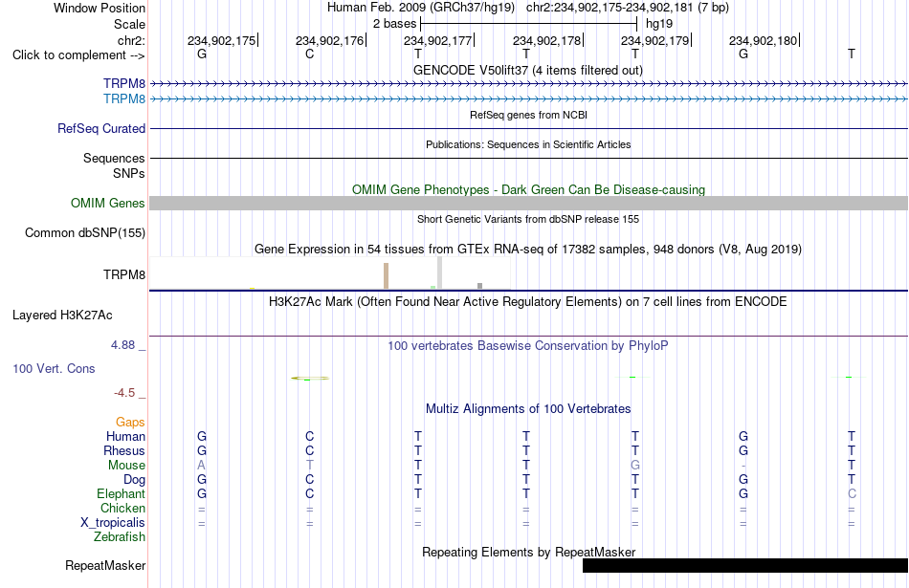Click the 234,902,180 ruler coordinate

coord(763,40)
